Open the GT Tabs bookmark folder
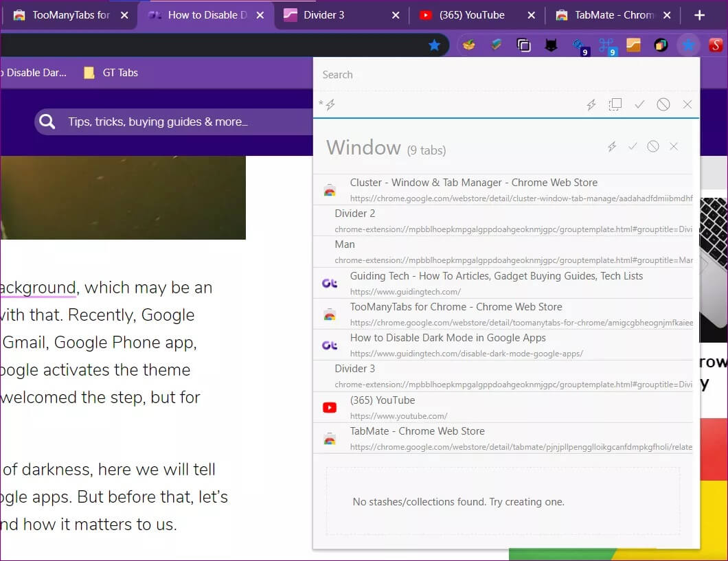 pyautogui.click(x=111, y=73)
